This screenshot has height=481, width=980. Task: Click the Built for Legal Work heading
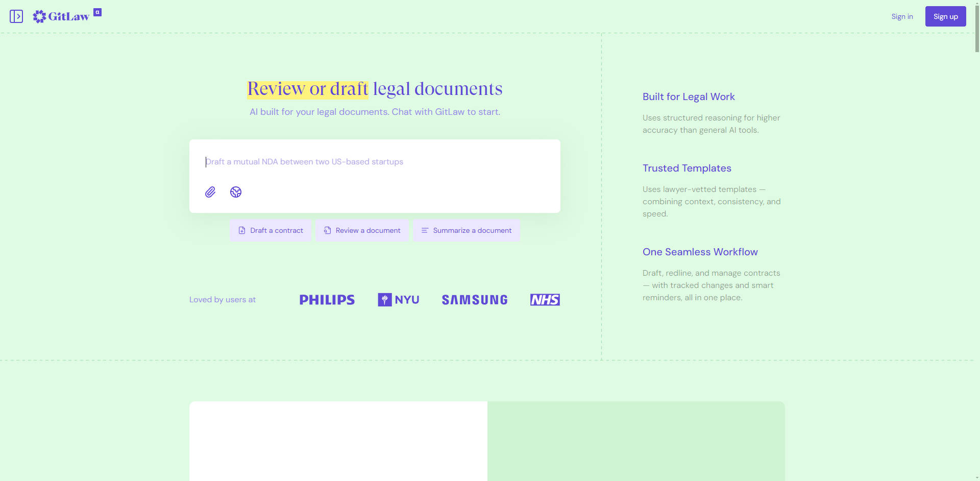pos(689,97)
